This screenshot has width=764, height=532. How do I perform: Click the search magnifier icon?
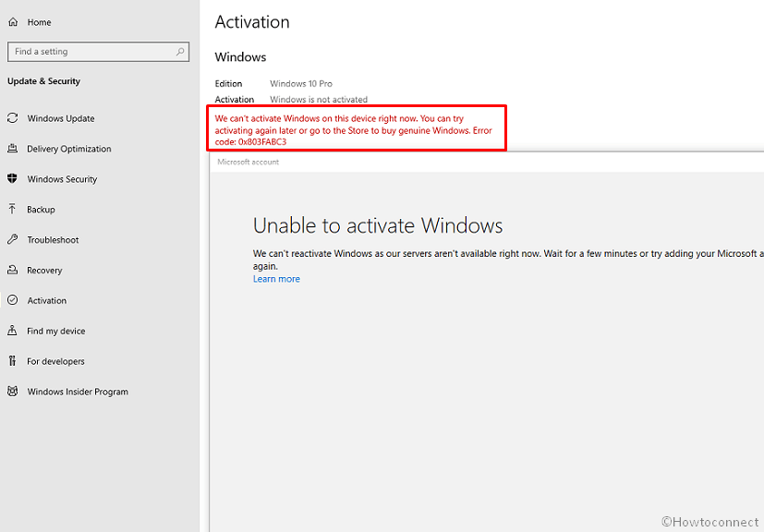click(x=180, y=51)
